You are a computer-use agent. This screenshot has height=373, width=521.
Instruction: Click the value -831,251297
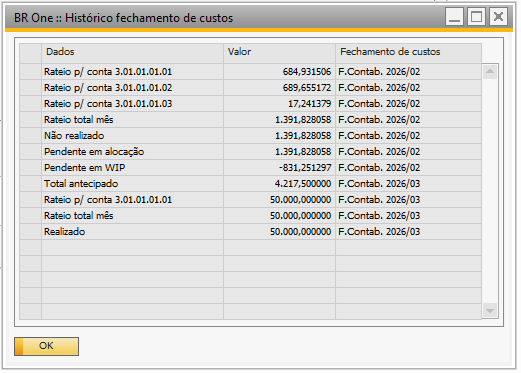click(x=279, y=168)
